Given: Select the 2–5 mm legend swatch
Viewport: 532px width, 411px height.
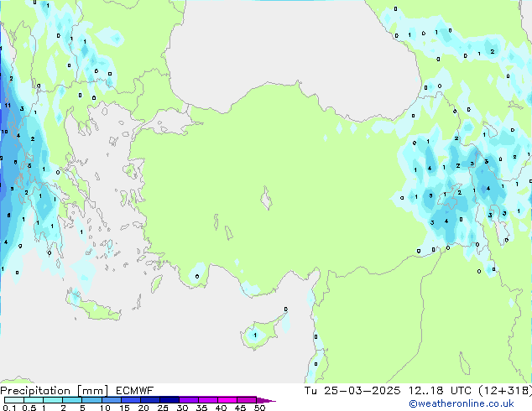Looking at the screenshot, I should coord(72,400).
